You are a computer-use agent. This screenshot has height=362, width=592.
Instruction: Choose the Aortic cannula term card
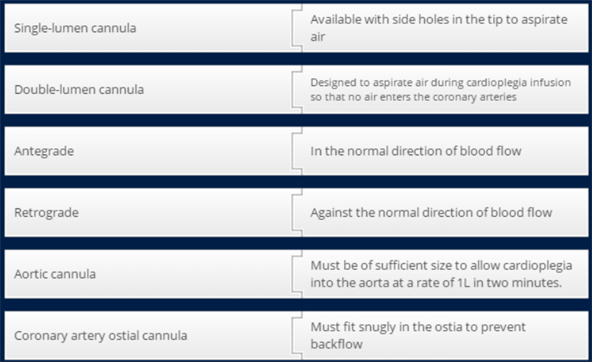pyautogui.click(x=148, y=274)
